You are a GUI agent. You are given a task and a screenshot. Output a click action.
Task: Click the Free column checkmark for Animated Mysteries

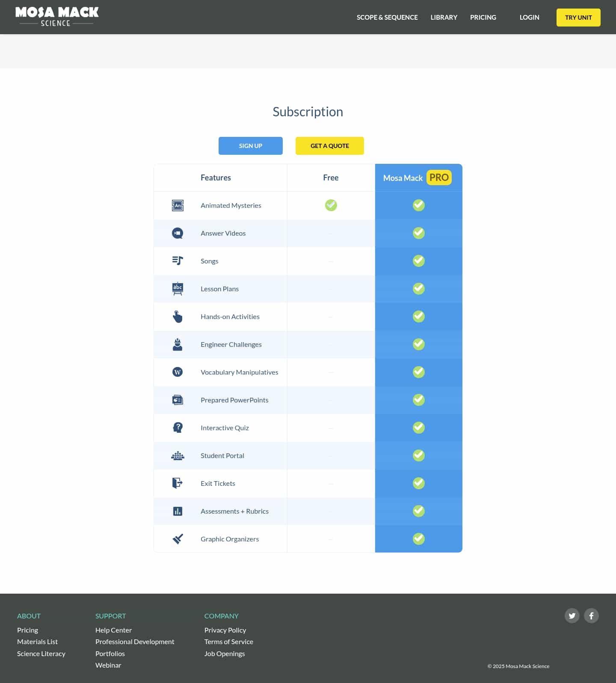click(331, 205)
